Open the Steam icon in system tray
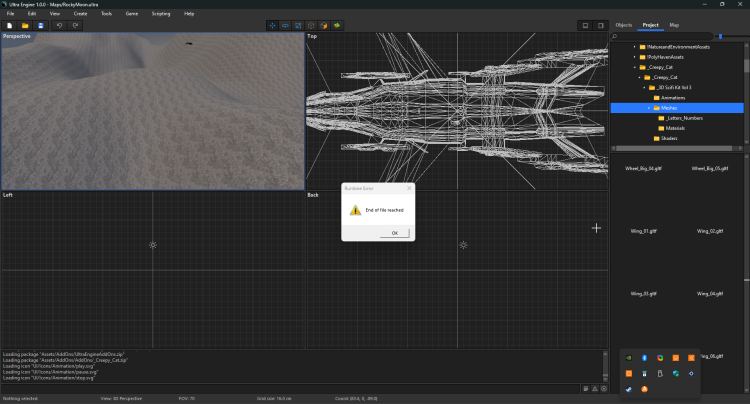 click(x=628, y=389)
